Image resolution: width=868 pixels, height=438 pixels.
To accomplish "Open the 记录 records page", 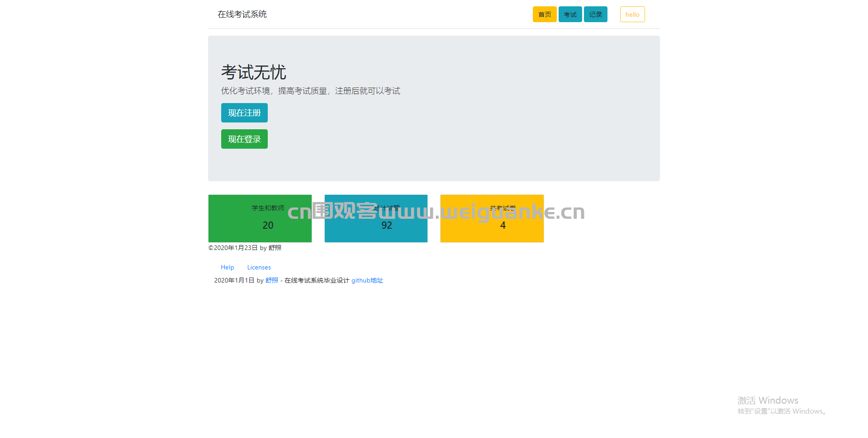I will [595, 14].
